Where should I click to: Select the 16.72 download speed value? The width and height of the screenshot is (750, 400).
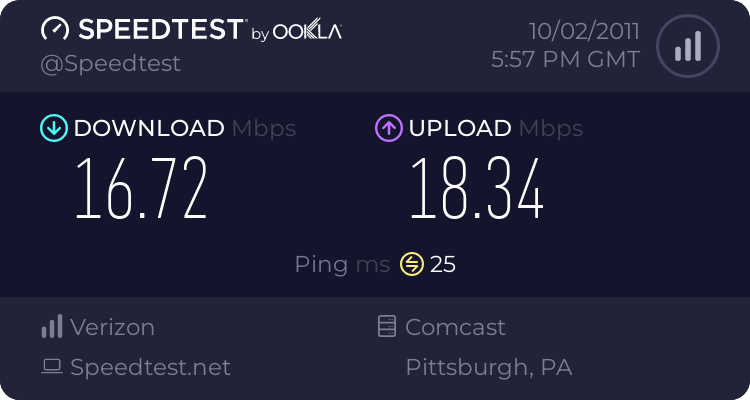pyautogui.click(x=142, y=189)
